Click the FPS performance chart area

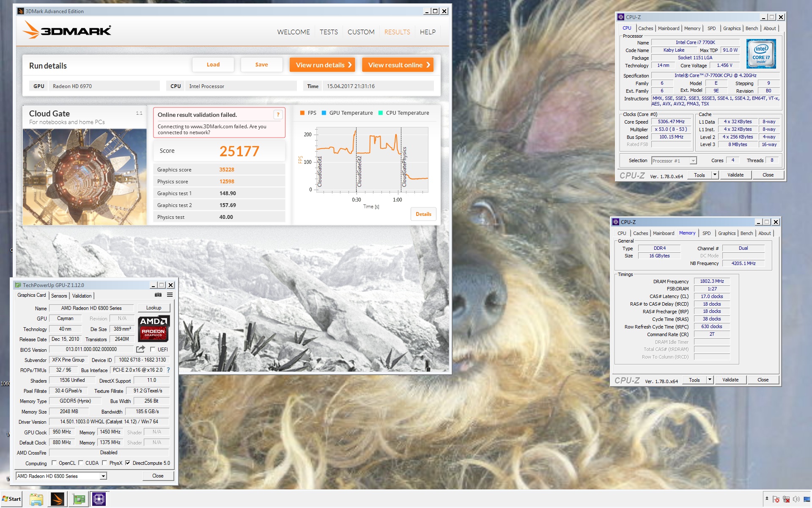pos(372,160)
